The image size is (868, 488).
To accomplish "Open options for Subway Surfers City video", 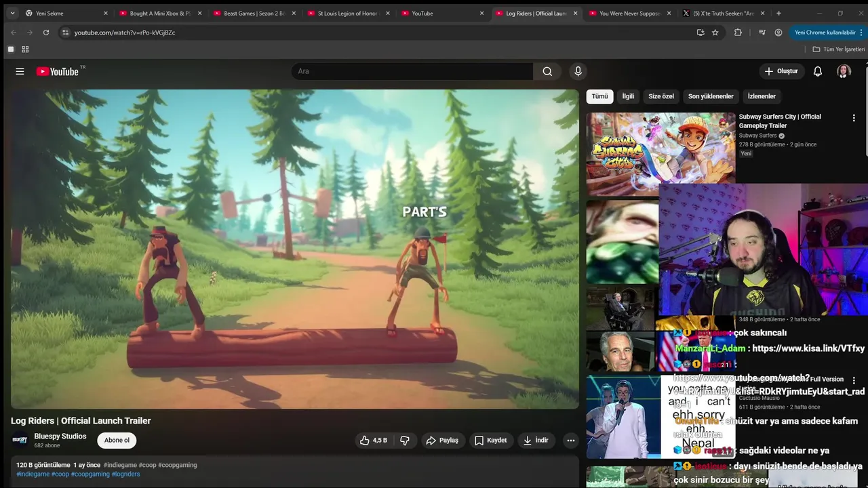I will coord(854,118).
